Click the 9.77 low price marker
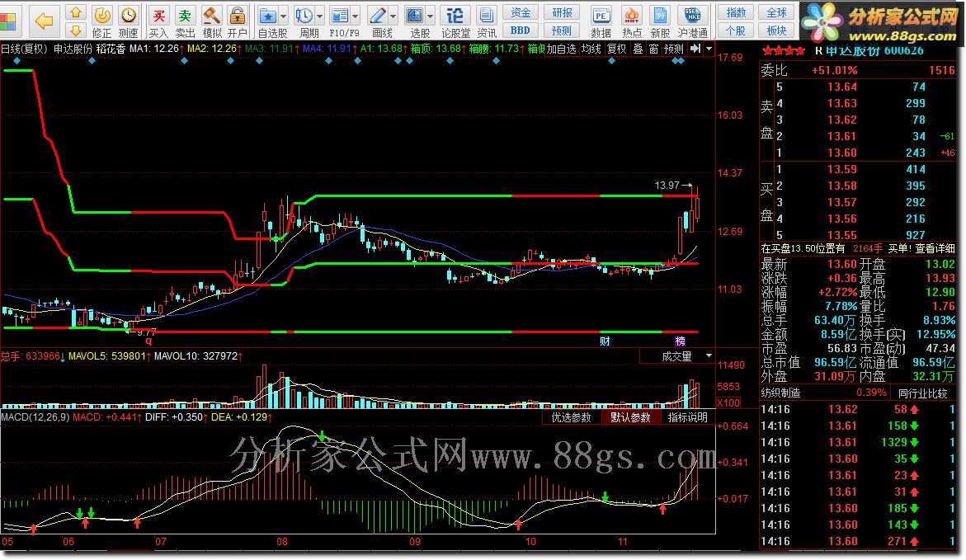 tap(147, 332)
